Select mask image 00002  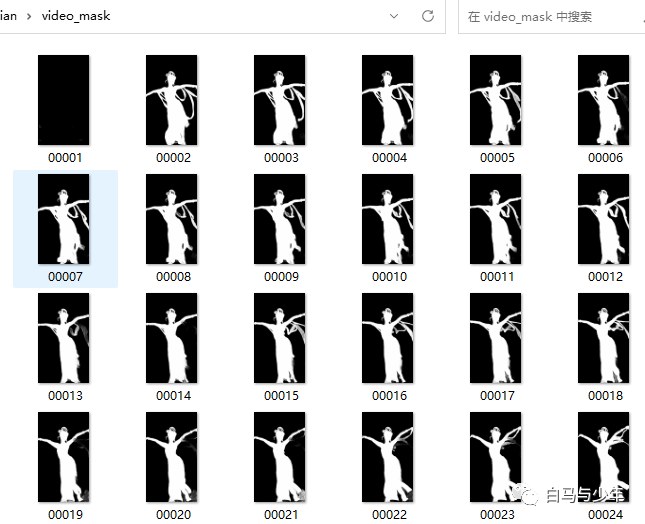pos(172,100)
